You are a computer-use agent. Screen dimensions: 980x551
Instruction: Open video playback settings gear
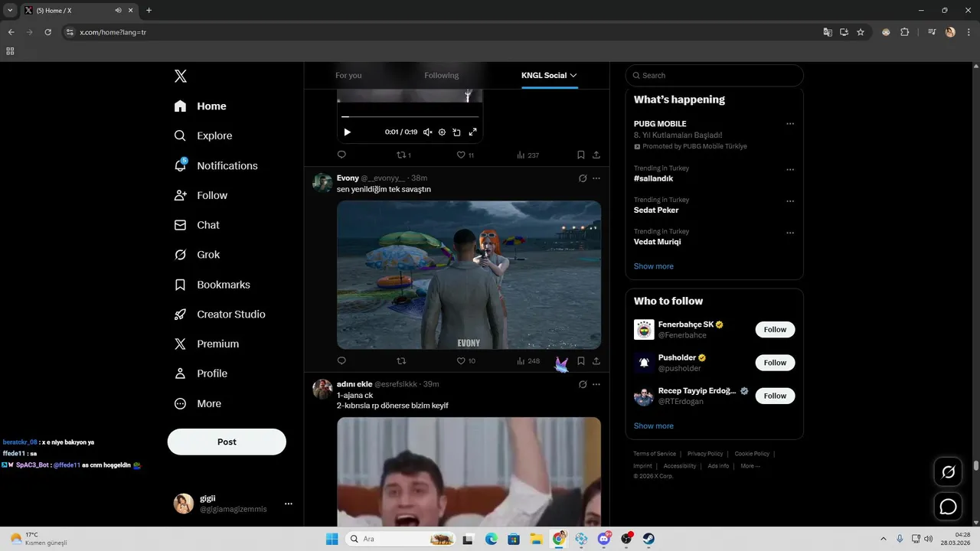click(442, 132)
